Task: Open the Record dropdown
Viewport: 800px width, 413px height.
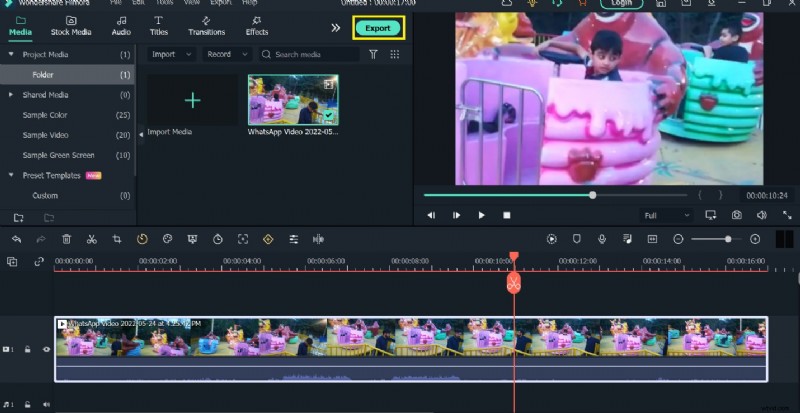Action: pyautogui.click(x=227, y=54)
